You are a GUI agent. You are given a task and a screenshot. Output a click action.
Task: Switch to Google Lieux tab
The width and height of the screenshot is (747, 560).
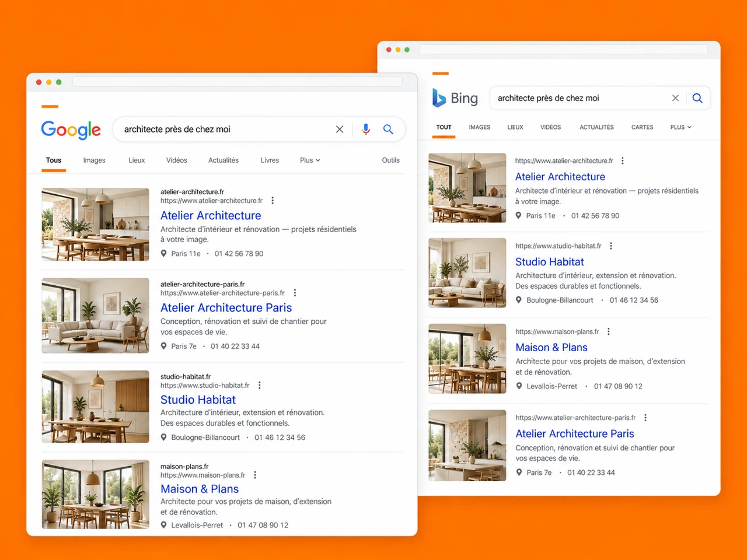[137, 160]
